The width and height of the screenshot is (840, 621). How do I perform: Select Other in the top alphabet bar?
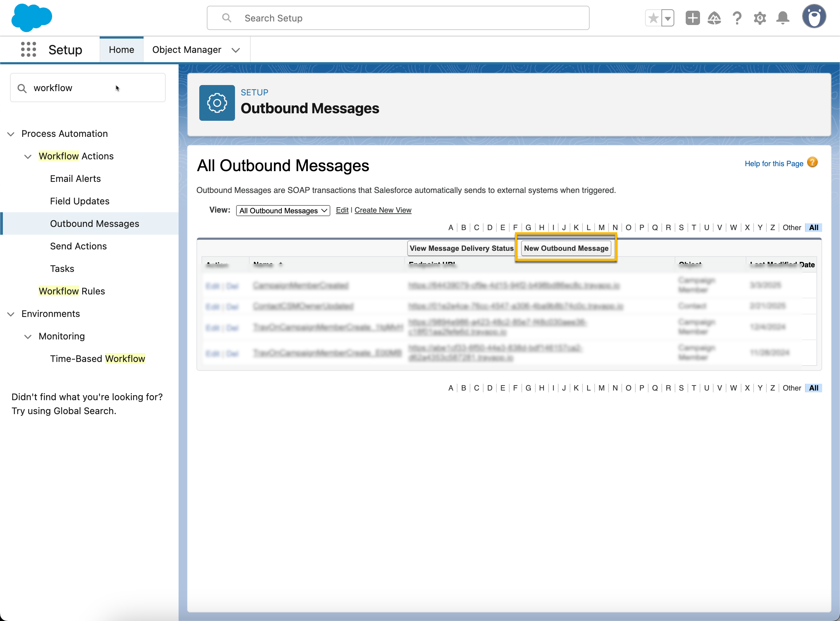tap(791, 227)
